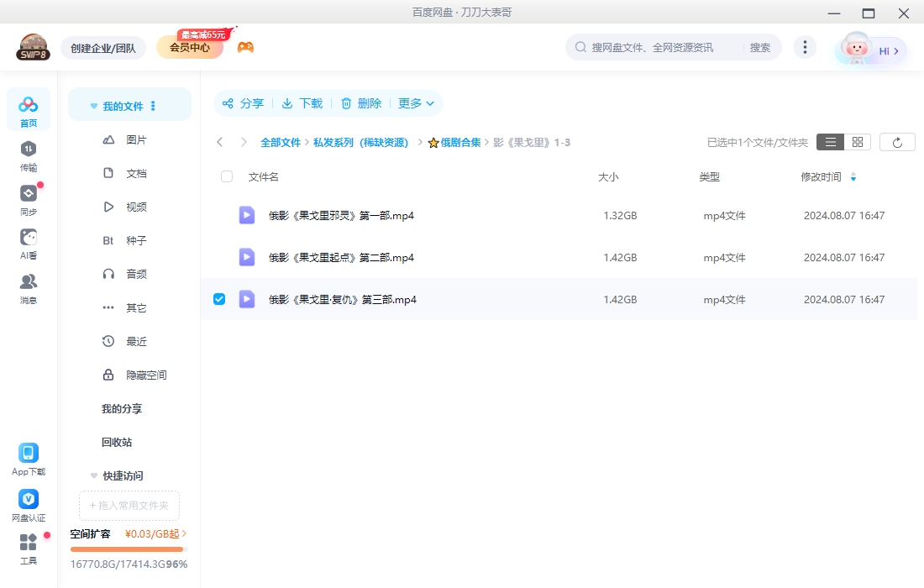Click the search input field
Viewport: 924px width, 588px height.
(x=664, y=47)
